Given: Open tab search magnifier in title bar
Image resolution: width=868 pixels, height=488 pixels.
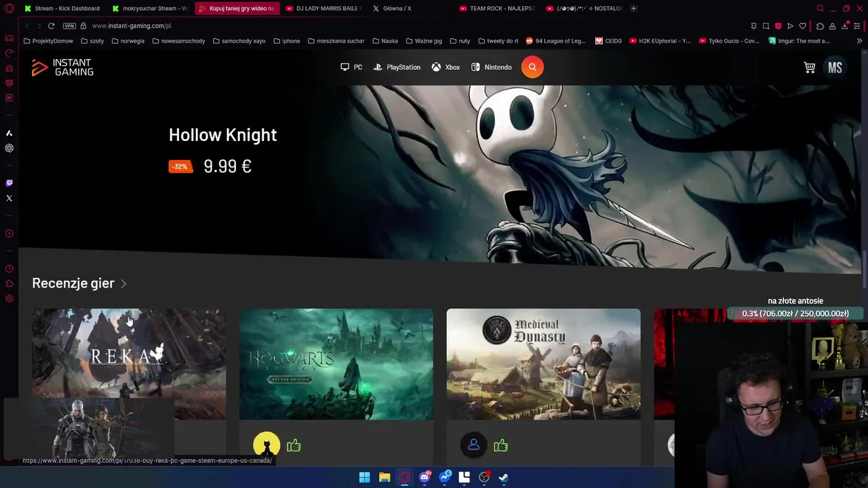Looking at the screenshot, I should coord(820,8).
